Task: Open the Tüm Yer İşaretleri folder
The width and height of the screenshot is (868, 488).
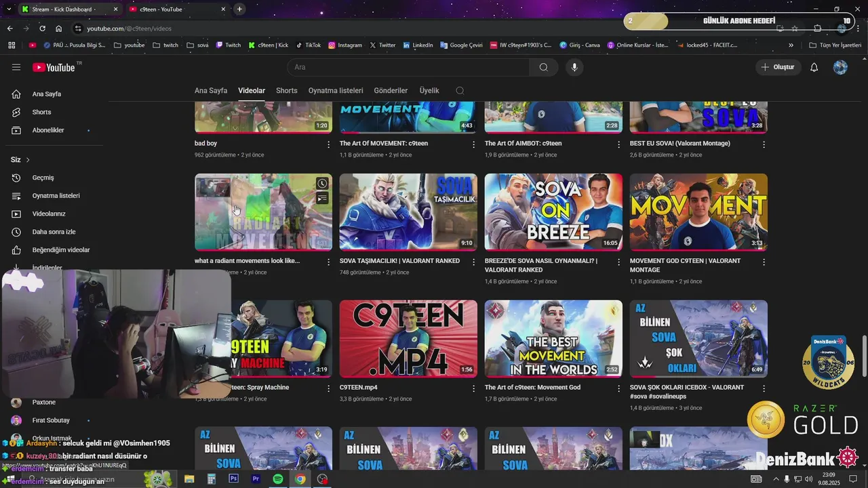Action: pyautogui.click(x=835, y=45)
